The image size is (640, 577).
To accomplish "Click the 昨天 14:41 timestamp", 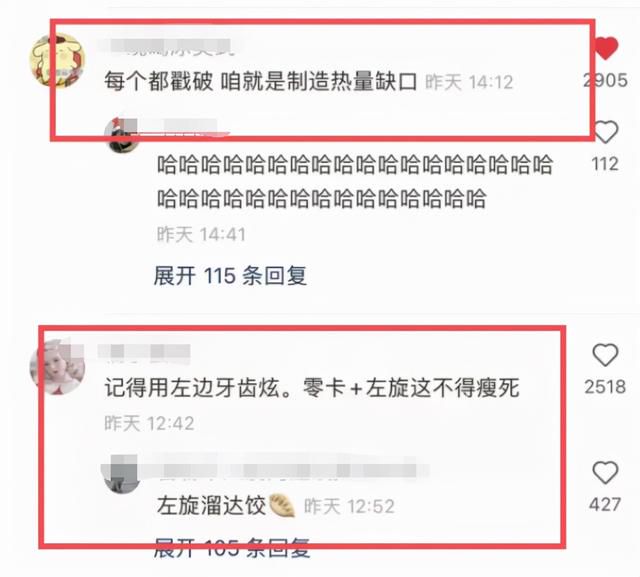I will pyautogui.click(x=202, y=235).
